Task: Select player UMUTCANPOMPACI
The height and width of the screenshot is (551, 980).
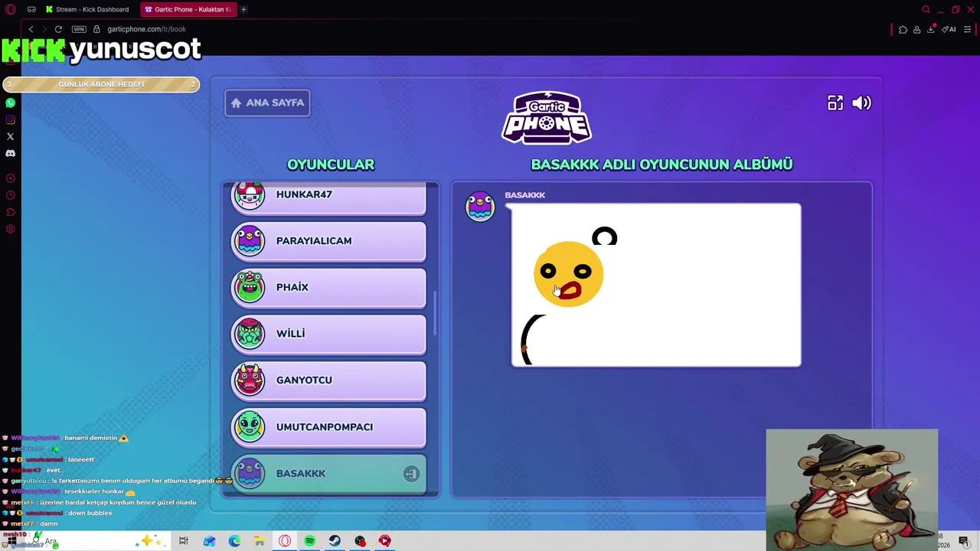Action: pyautogui.click(x=328, y=427)
